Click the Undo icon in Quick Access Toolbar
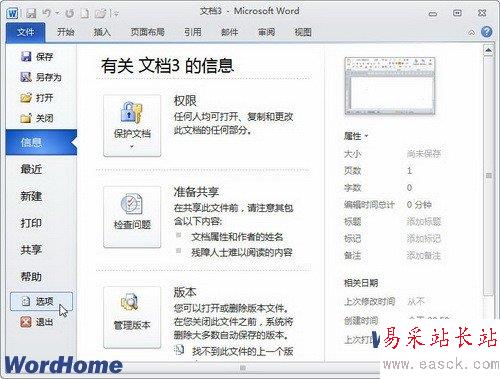This screenshot has height=379, width=500. 47,13
